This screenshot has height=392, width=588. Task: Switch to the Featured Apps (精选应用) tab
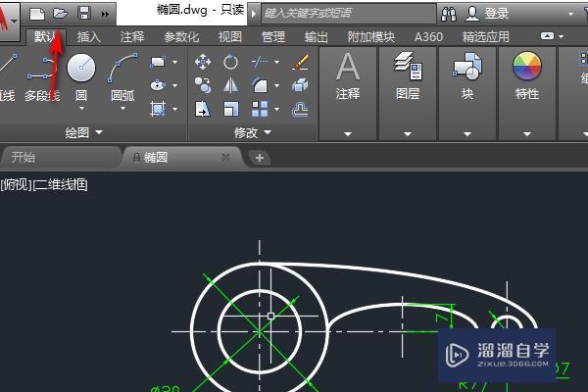486,37
